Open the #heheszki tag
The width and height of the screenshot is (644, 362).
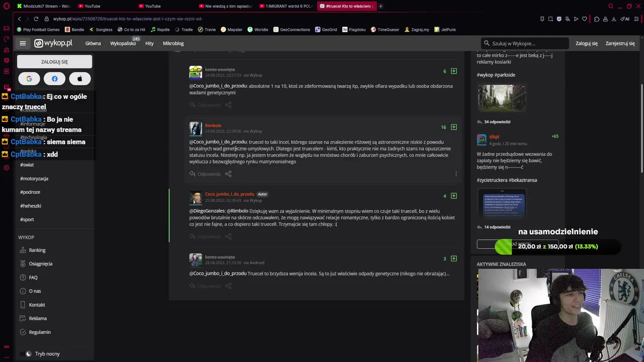[x=31, y=206]
